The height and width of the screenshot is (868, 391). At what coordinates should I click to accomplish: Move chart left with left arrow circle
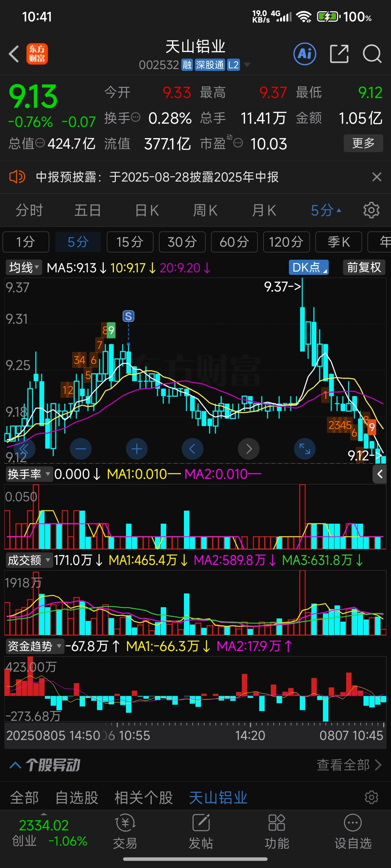tap(192, 449)
